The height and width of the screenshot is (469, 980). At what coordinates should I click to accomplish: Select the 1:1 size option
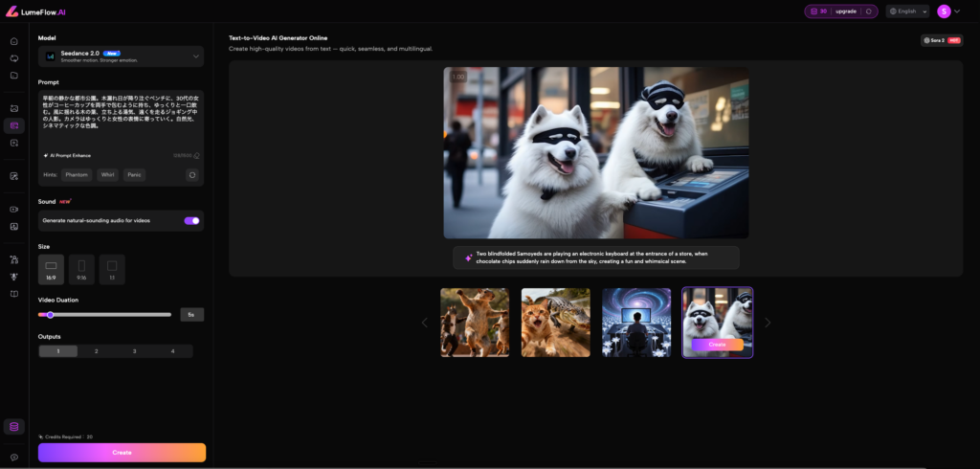(x=112, y=269)
